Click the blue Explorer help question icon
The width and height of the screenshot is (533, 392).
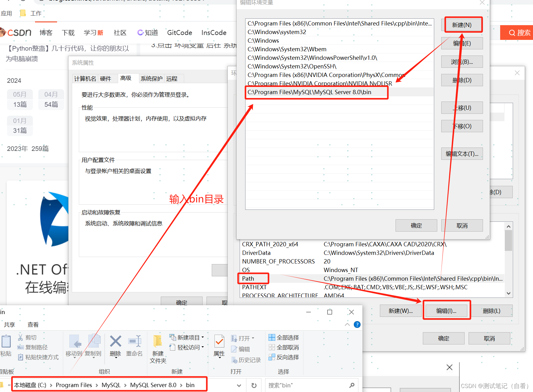[357, 325]
